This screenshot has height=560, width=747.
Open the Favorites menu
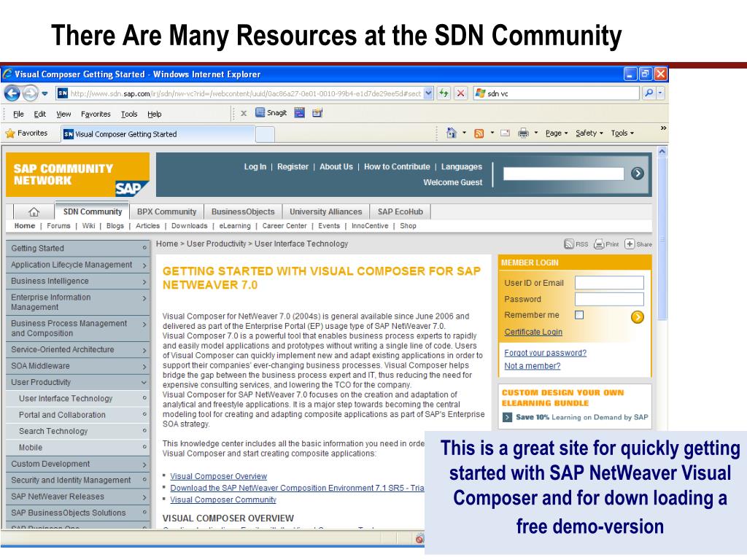(96, 114)
